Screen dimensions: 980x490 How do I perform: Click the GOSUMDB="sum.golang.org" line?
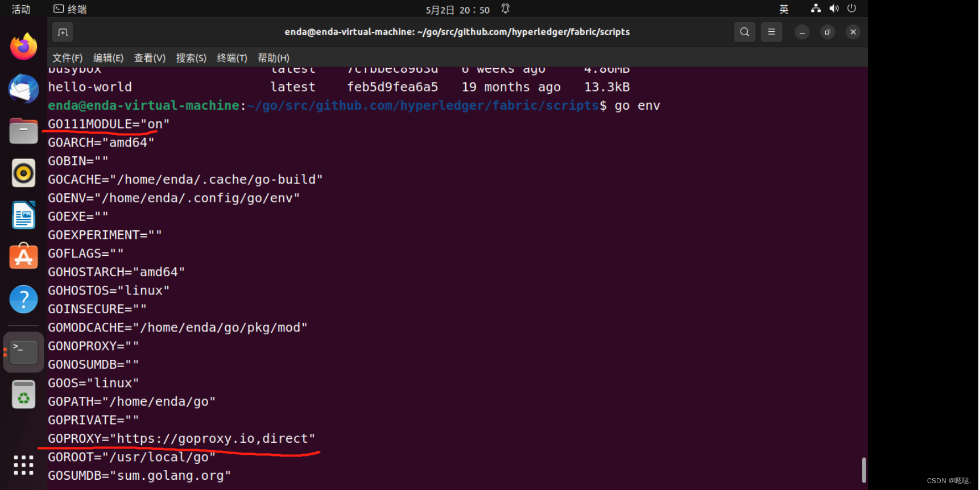(x=139, y=476)
